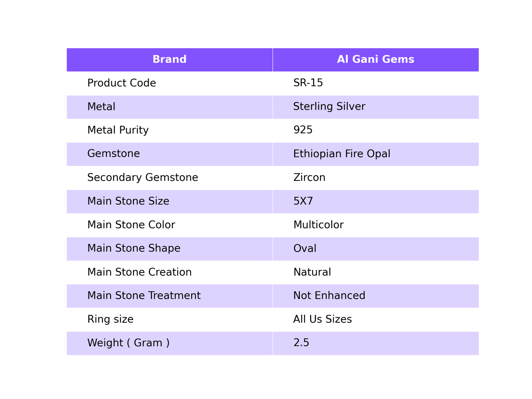Select the Al Gani Gems header cell
Screen dimensions: 532x399
tap(375, 60)
